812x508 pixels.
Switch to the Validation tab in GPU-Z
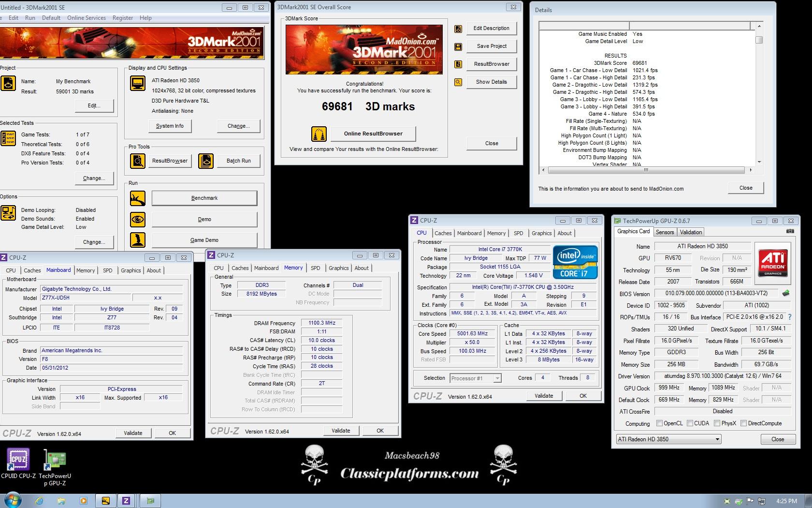tap(691, 232)
